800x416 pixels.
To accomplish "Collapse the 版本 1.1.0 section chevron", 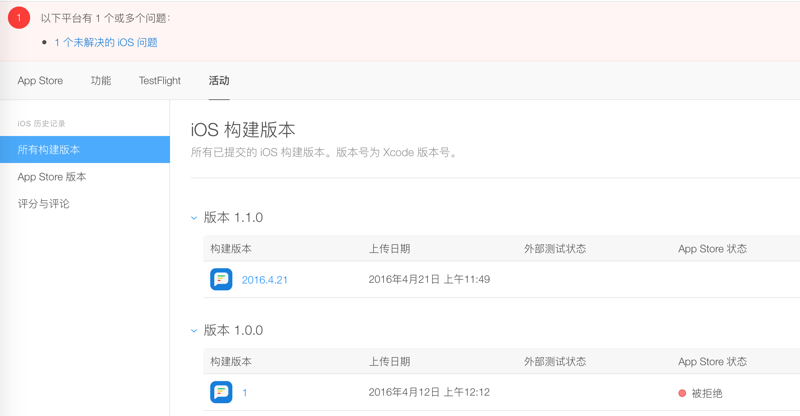I will 195,217.
